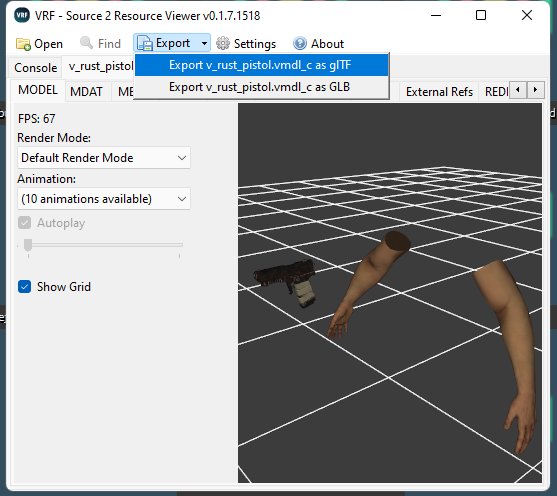Open the Animation dropdown list

click(x=104, y=199)
